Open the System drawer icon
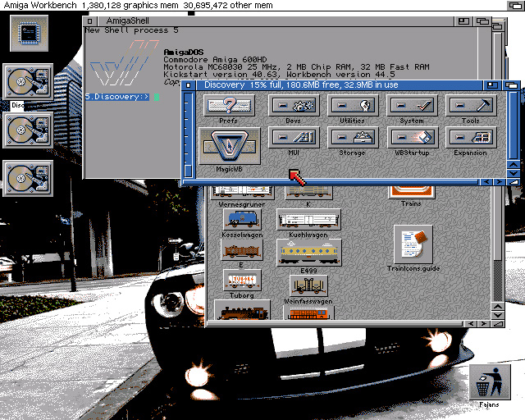Screen dimensions: 525x420 [x=412, y=105]
